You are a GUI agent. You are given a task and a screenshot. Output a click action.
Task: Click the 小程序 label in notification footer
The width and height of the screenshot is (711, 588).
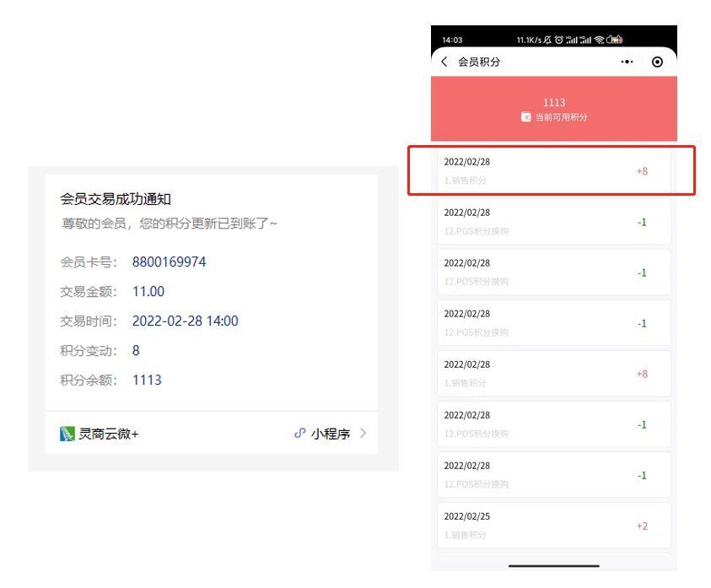click(x=331, y=434)
